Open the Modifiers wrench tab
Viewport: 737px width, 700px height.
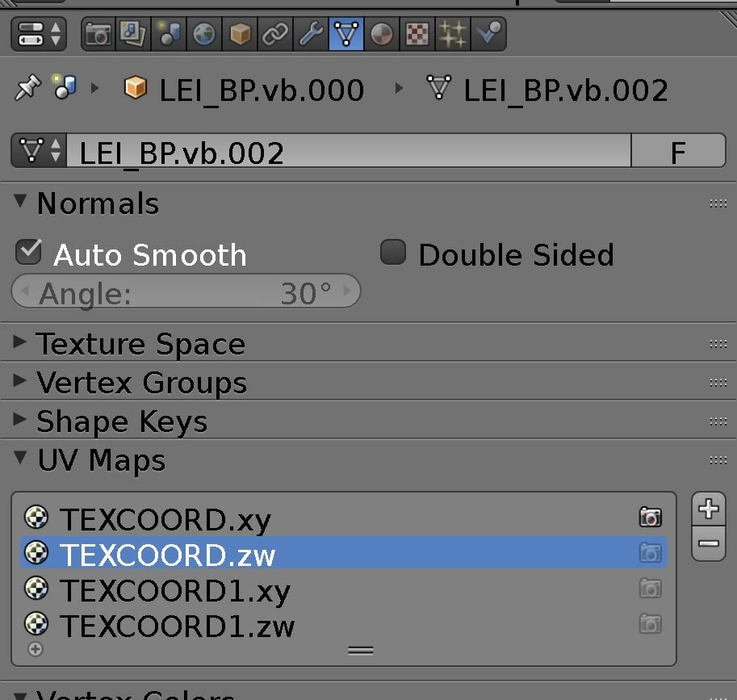pyautogui.click(x=311, y=34)
